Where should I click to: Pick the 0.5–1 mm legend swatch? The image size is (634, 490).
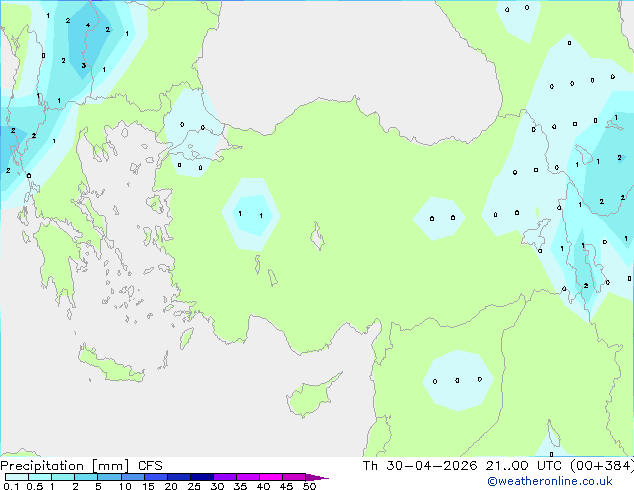pyautogui.click(x=40, y=477)
